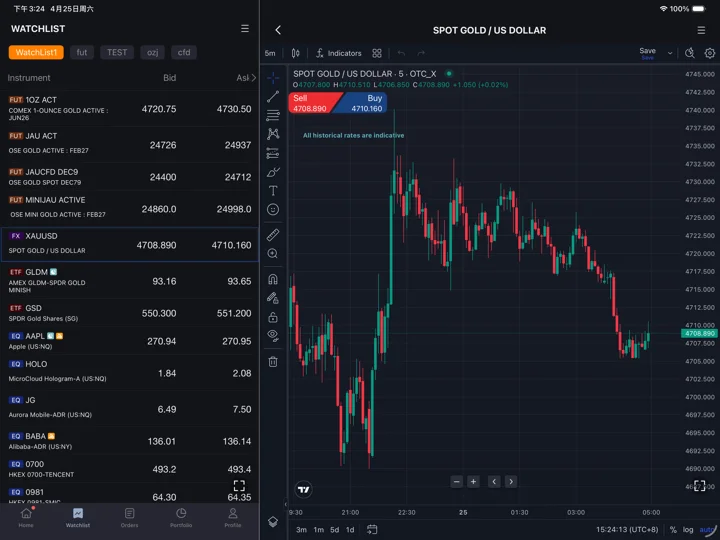Viewport: 720px width, 540px height.
Task: Select the brush drawing tool
Action: [x=273, y=172]
